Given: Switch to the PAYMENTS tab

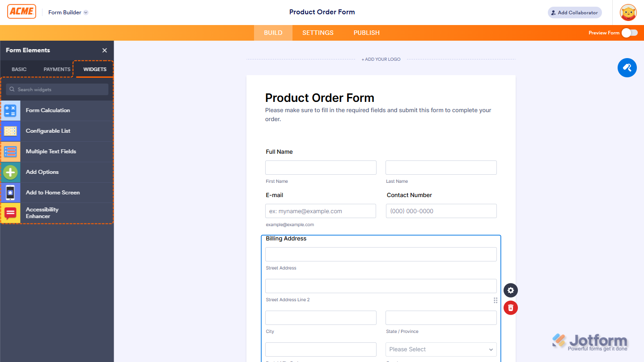Looking at the screenshot, I should pyautogui.click(x=56, y=69).
